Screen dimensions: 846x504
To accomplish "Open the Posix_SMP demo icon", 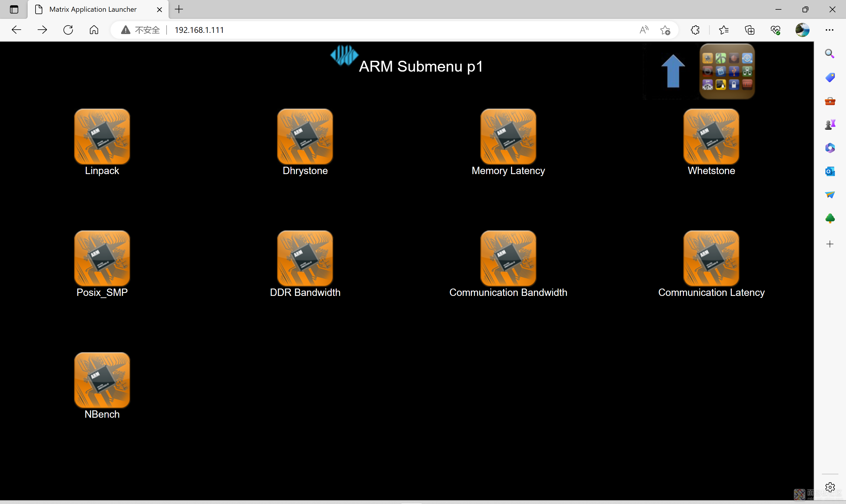I will pyautogui.click(x=102, y=258).
